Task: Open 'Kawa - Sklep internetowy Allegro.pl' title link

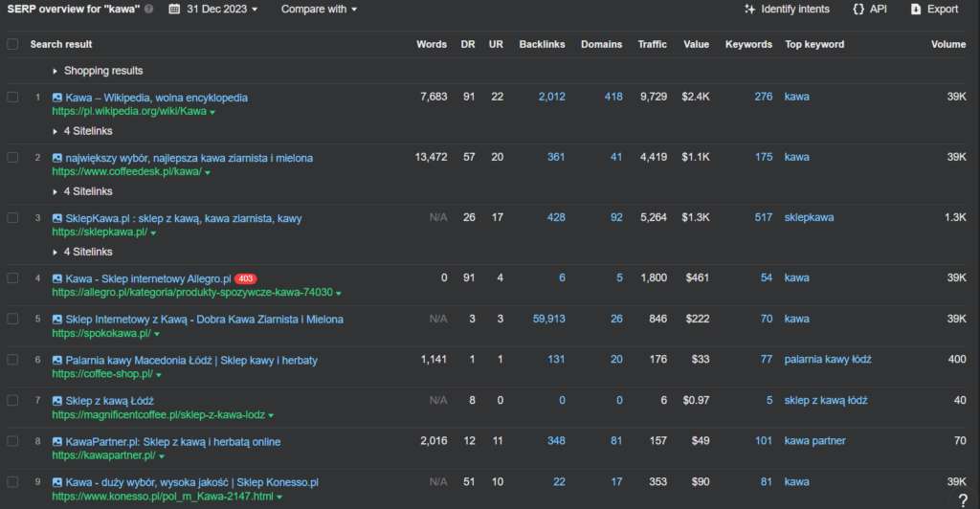Action: tap(148, 278)
